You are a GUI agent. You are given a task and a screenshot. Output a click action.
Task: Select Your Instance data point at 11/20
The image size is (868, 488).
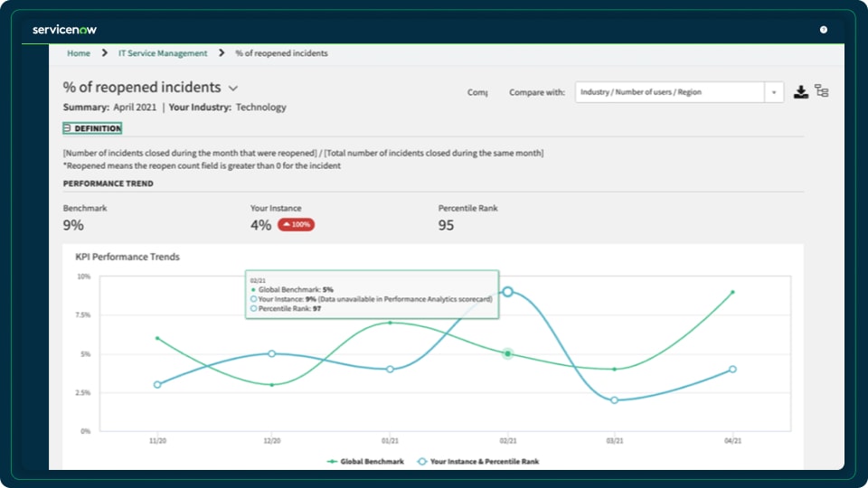(157, 384)
